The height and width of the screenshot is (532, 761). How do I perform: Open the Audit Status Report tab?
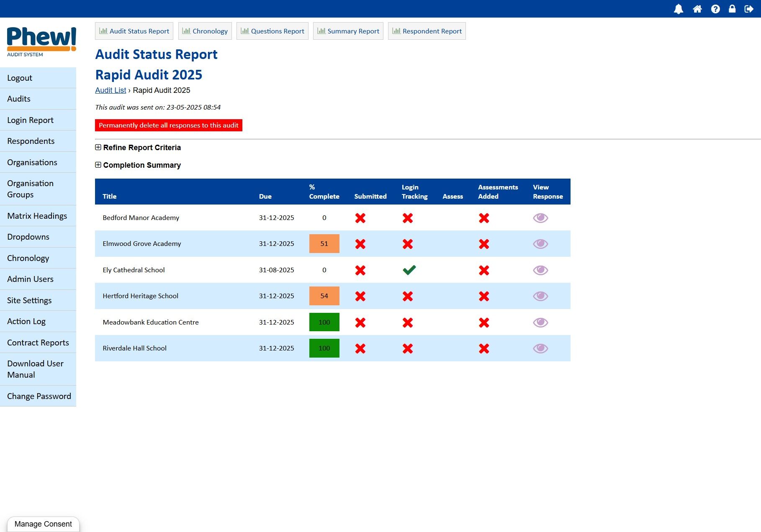[x=134, y=31]
